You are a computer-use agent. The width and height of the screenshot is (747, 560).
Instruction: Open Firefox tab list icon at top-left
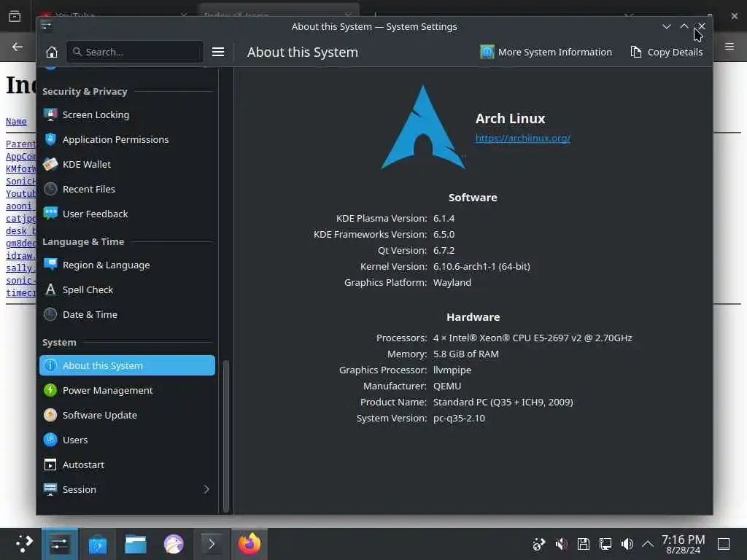click(15, 16)
